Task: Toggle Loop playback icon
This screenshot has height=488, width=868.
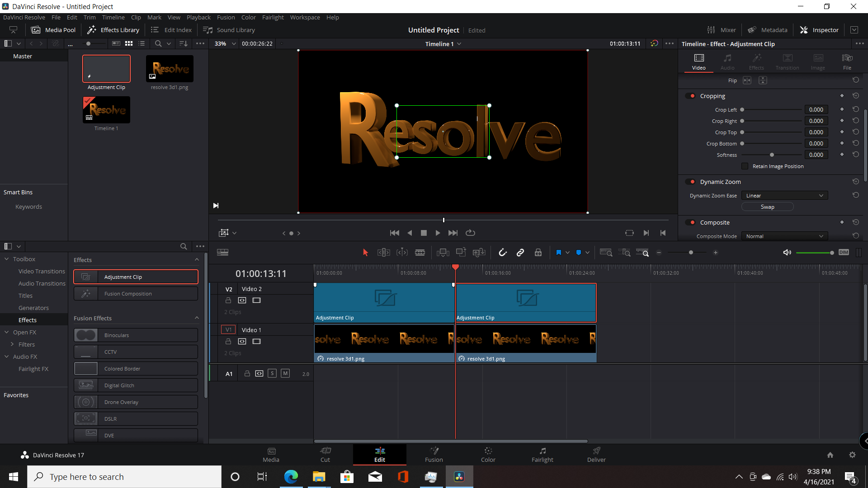Action: [470, 233]
